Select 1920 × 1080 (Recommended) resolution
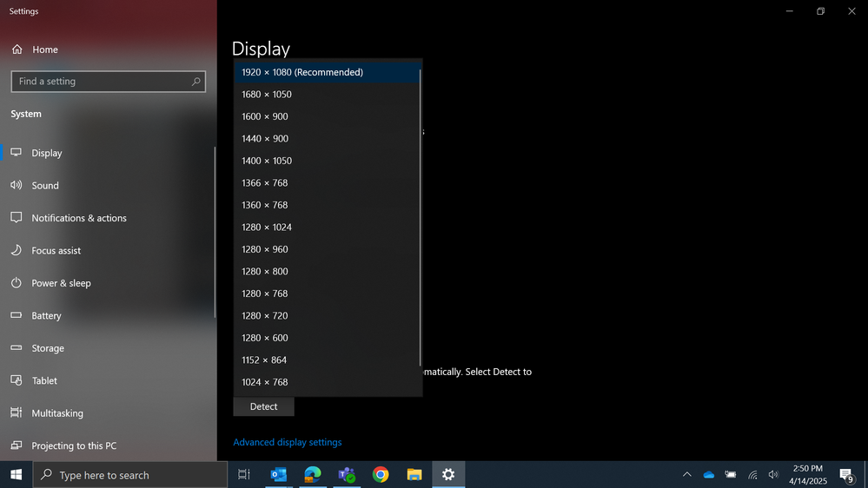Viewport: 868px width, 488px height. pyautogui.click(x=302, y=72)
